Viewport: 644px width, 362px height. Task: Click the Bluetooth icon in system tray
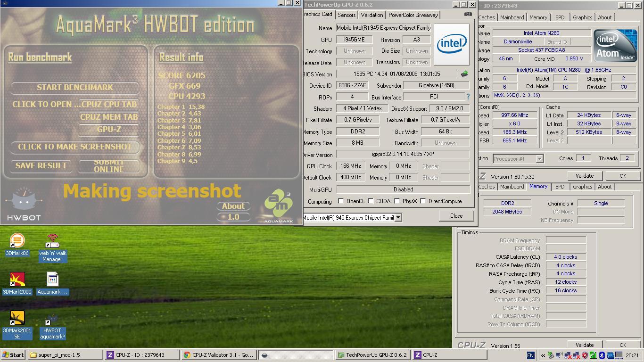602,355
